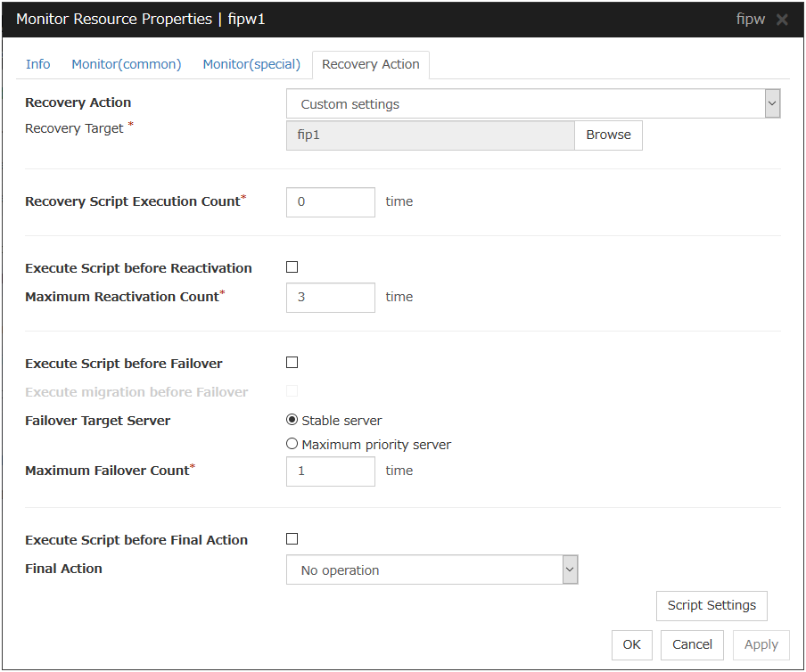Viewport: 806px width, 672px height.
Task: Select the Recovery Action tab
Action: [x=370, y=64]
